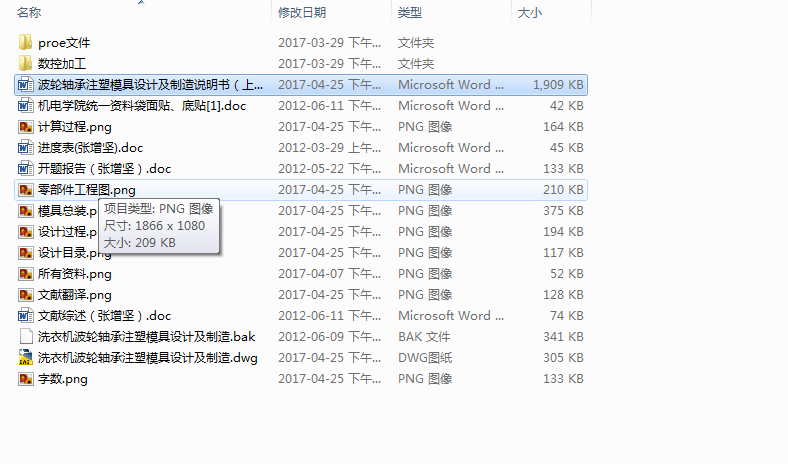Click the DWG图纸 type cell
The image size is (788, 464).
[425, 358]
